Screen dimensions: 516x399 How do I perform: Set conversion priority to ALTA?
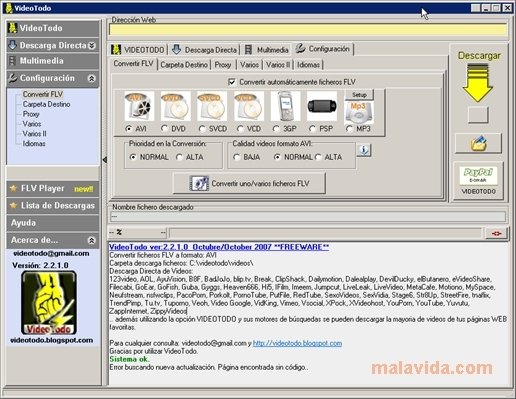(x=179, y=157)
